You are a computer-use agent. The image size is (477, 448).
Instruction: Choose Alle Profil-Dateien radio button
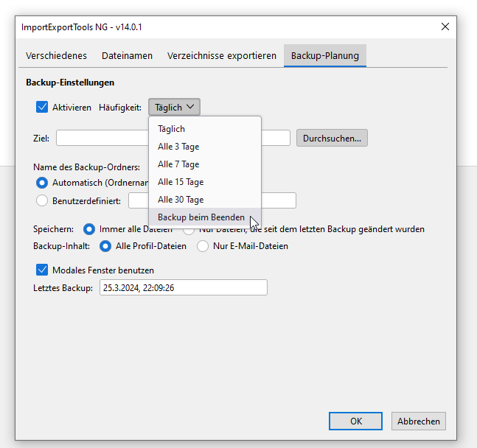[105, 246]
